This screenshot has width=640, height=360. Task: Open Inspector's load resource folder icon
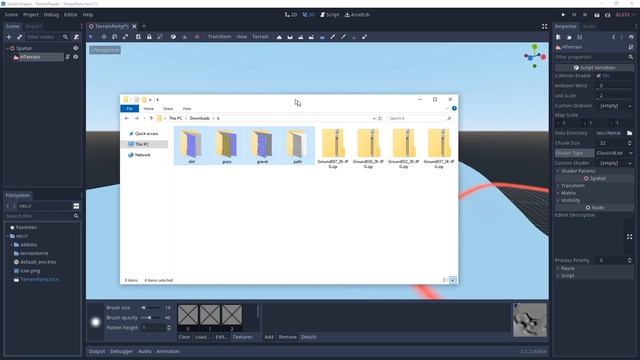coord(569,37)
